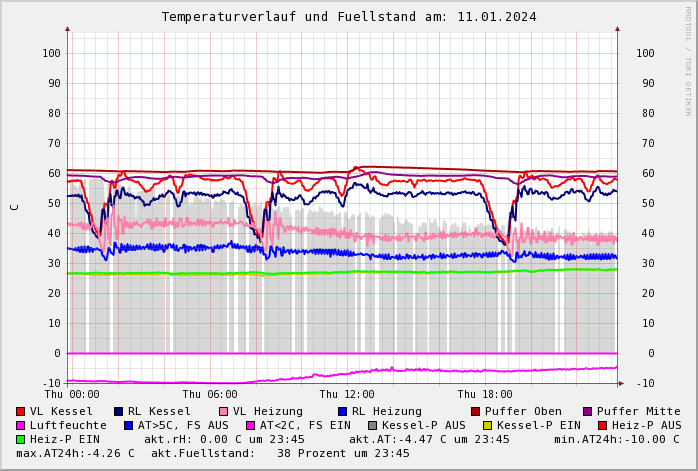Click the 'Luftfeuchte' legend label

(68, 426)
